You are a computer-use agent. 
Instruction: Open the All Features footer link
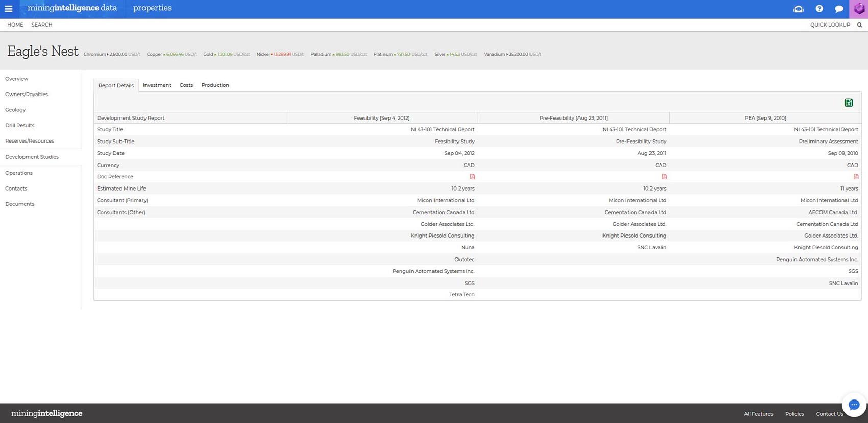(x=758, y=414)
